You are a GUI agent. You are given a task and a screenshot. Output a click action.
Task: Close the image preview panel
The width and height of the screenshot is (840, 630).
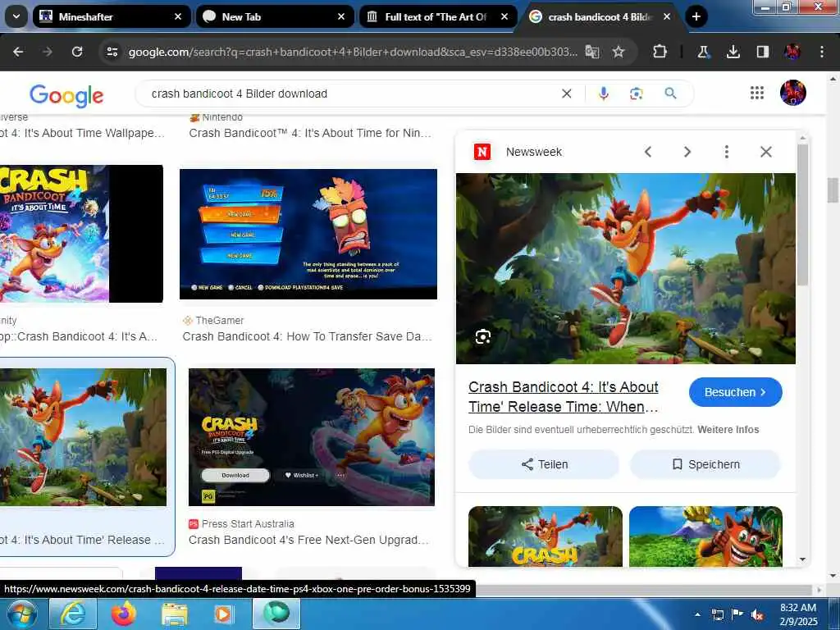tap(766, 152)
